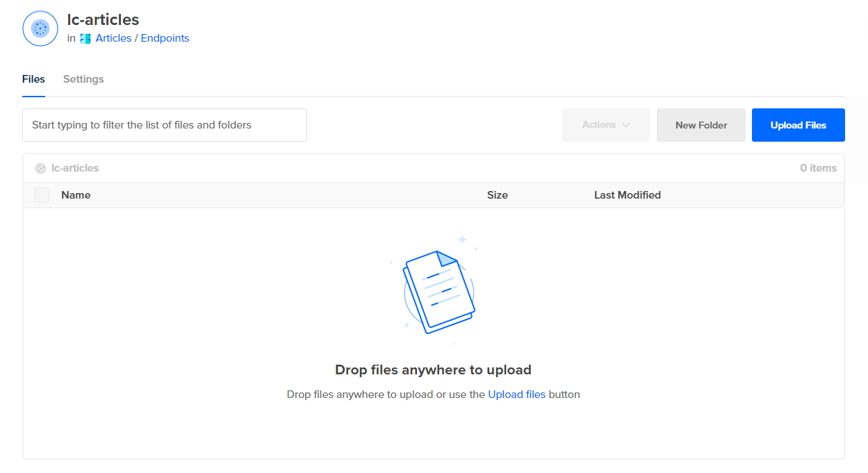This screenshot has height=473, width=868.
Task: Focus the file and folder filter field
Action: pos(165,125)
